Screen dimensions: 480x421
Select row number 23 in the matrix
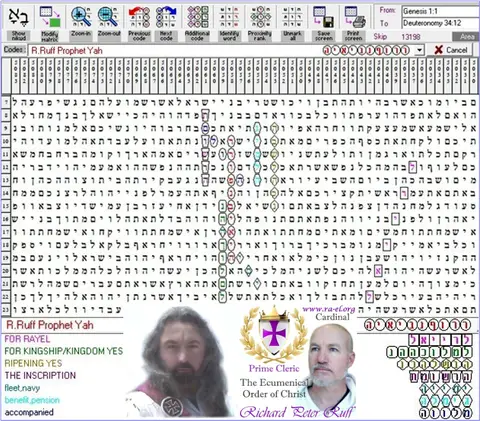pyautogui.click(x=6, y=309)
